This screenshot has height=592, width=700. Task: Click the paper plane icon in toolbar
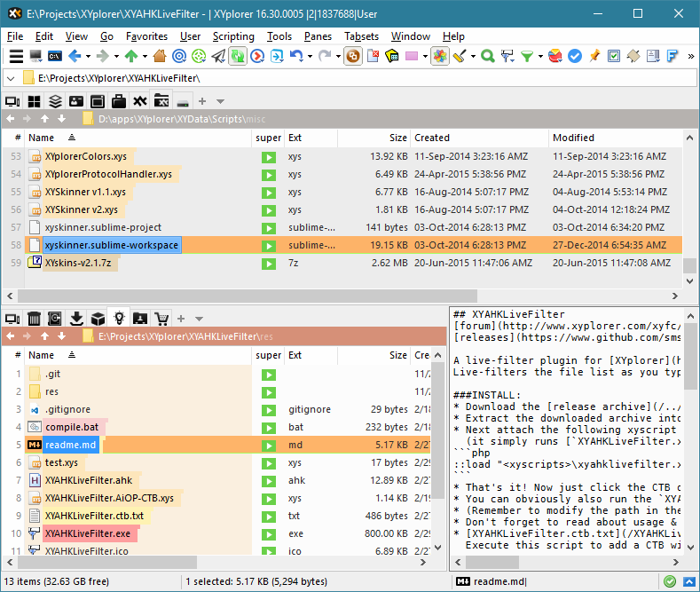(217, 56)
